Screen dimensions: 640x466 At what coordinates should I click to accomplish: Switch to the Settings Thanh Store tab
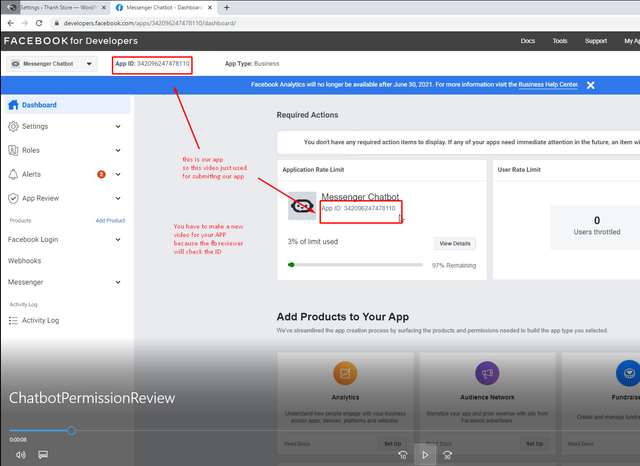(x=57, y=7)
